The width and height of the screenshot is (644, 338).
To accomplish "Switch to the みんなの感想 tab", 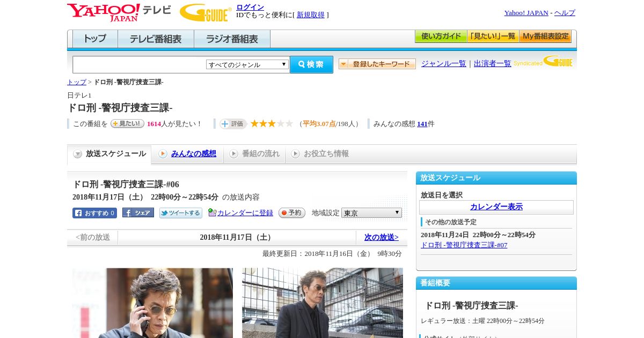I will pyautogui.click(x=193, y=154).
